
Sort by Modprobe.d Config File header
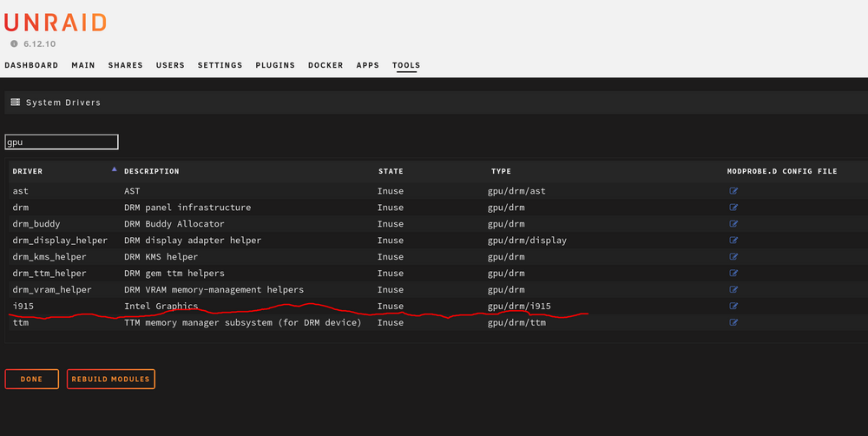782,171
